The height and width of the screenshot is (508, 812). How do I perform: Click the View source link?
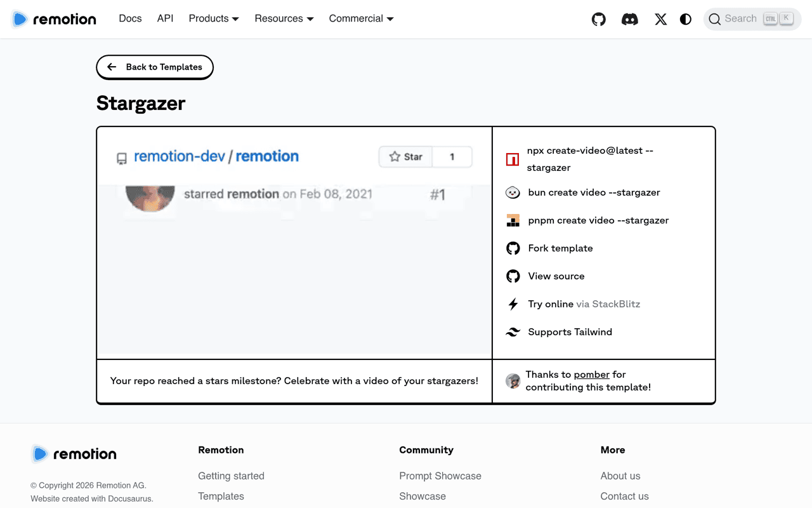tap(556, 276)
